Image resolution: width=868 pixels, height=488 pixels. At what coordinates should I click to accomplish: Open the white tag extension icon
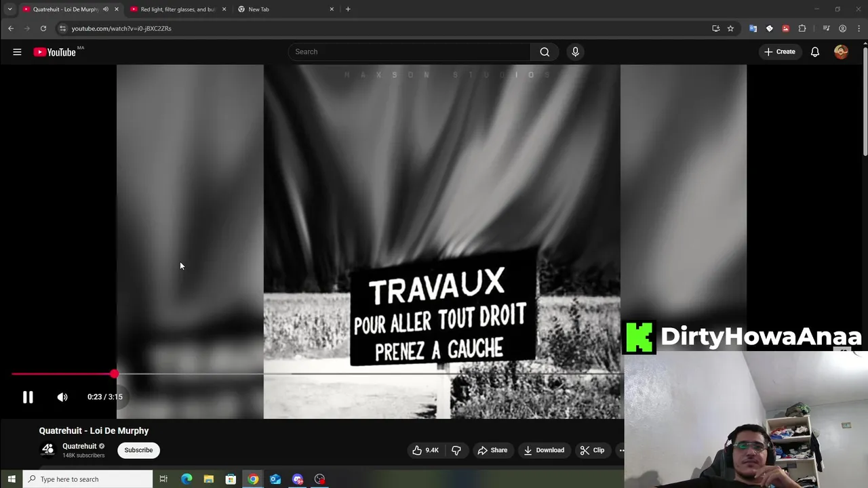(769, 28)
